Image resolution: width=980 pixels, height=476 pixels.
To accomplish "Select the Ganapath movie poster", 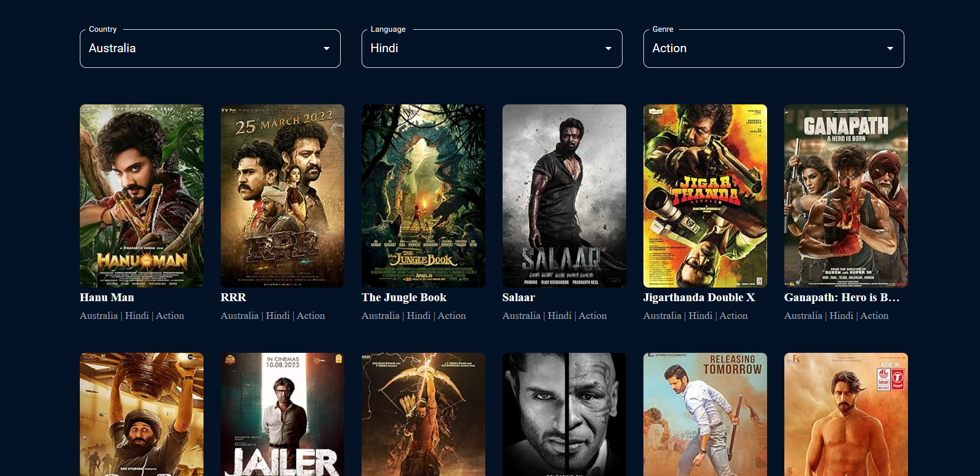I will [846, 196].
